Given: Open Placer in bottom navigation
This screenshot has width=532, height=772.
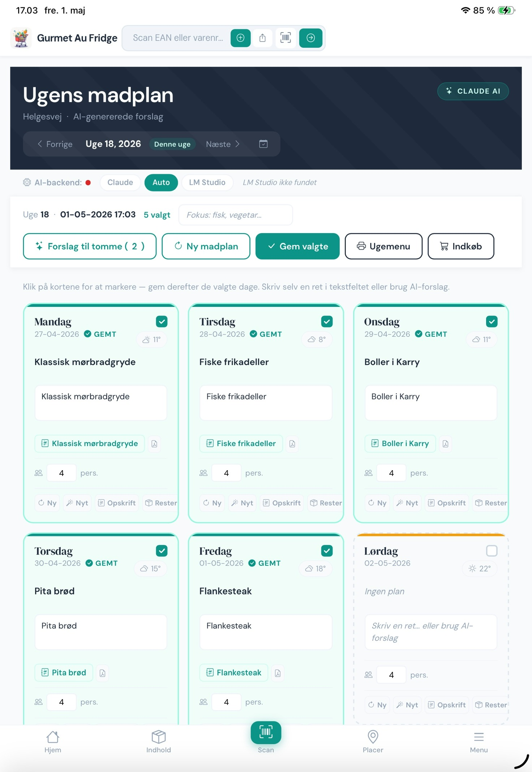Looking at the screenshot, I should (x=373, y=742).
